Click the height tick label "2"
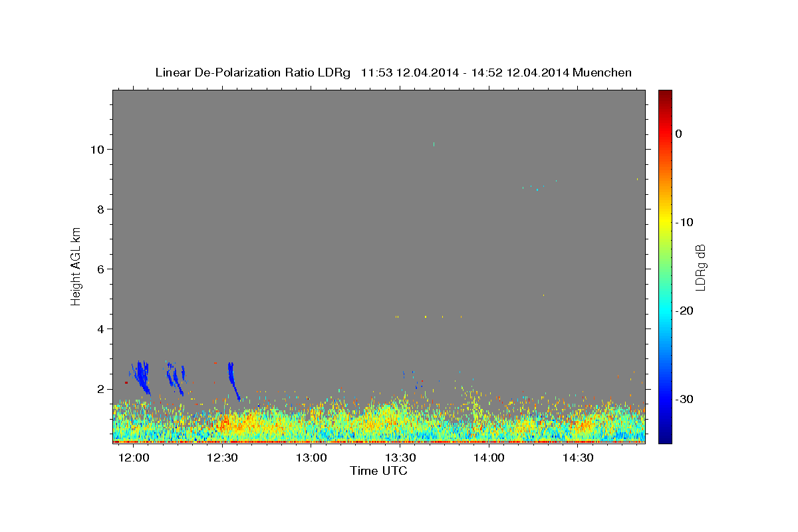The width and height of the screenshot is (798, 532). coord(100,388)
